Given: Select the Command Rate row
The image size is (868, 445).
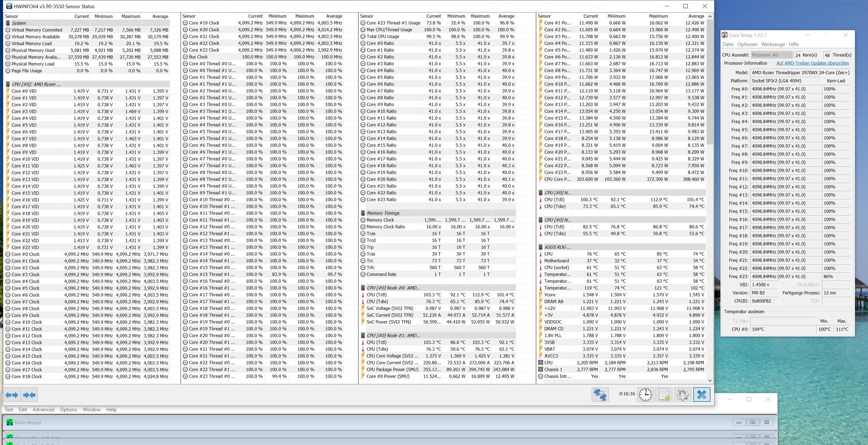Looking at the screenshot, I should (439, 275).
